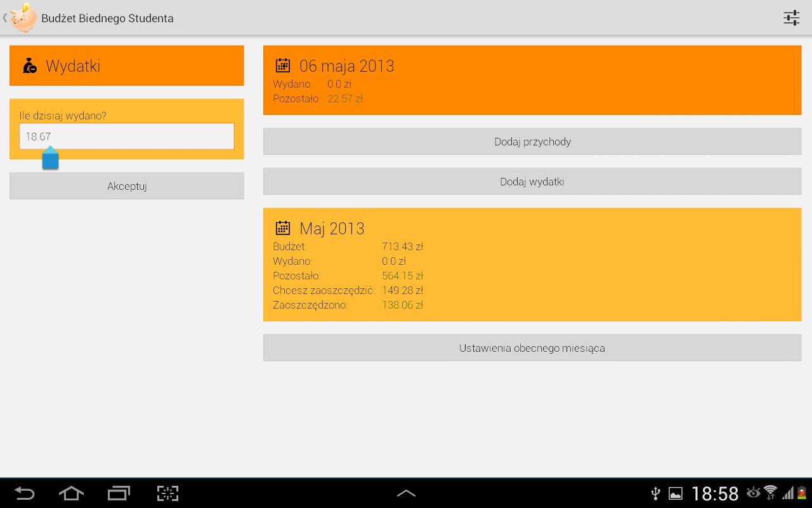This screenshot has width=812, height=508.
Task: Click Dodaj przychody button
Action: (x=532, y=142)
